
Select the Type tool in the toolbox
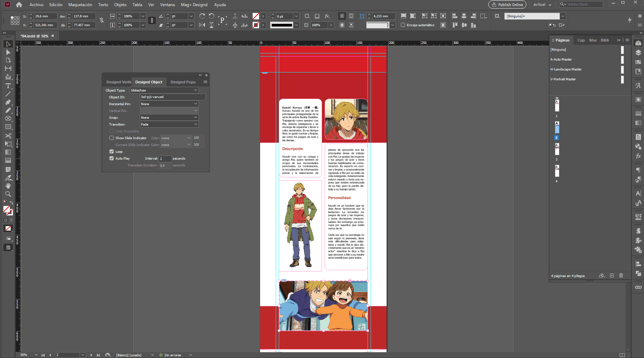8,86
